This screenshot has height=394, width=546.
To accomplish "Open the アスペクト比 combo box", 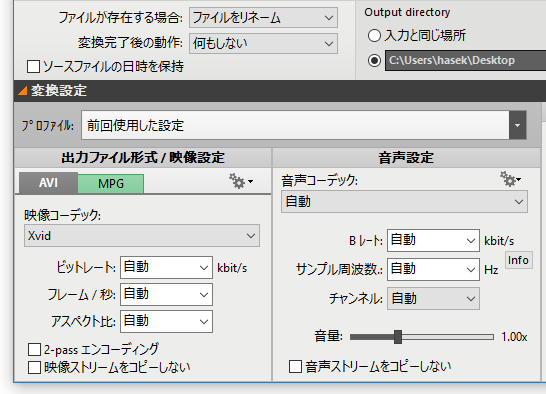I will 166,321.
